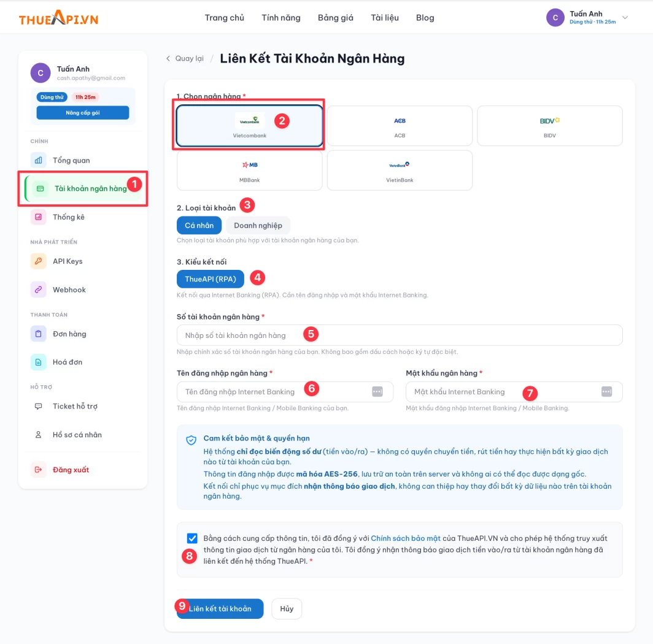This screenshot has width=653, height=644.
Task: Click the Webhook link icon
Action: 39,289
